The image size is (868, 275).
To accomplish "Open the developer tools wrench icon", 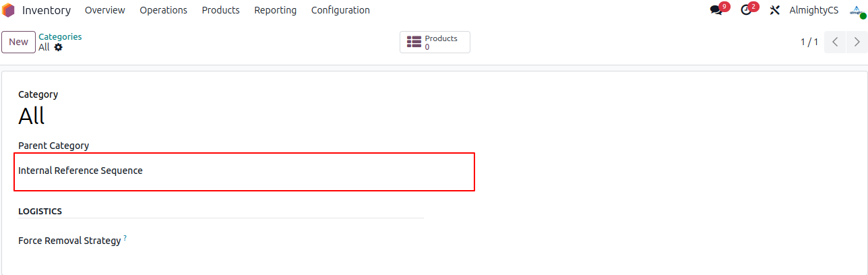I will pyautogui.click(x=774, y=10).
